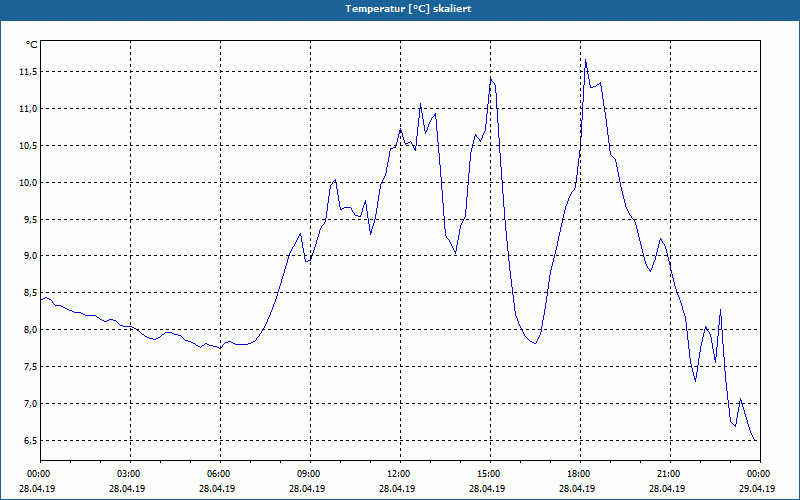The height and width of the screenshot is (500, 800).
Task: Click the '28.04.19' date under 09:00
Action: coord(307,488)
